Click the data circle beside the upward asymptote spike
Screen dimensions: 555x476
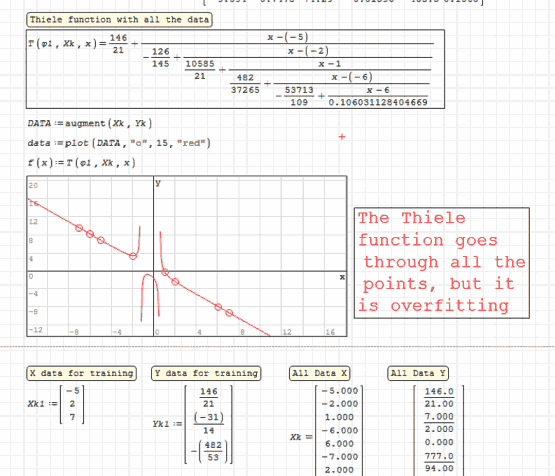[x=133, y=256]
